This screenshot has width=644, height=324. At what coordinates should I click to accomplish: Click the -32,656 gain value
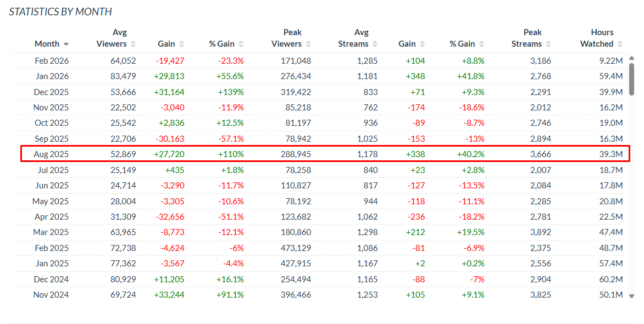[x=170, y=217]
